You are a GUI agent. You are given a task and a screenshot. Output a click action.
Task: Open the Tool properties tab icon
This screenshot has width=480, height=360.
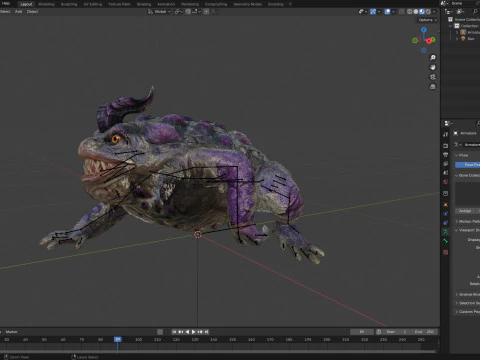(446, 134)
